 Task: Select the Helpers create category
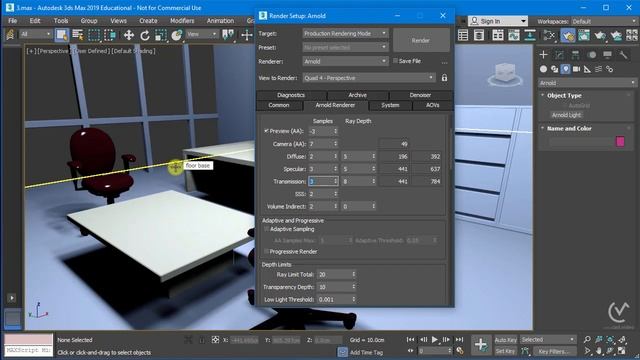(x=587, y=69)
